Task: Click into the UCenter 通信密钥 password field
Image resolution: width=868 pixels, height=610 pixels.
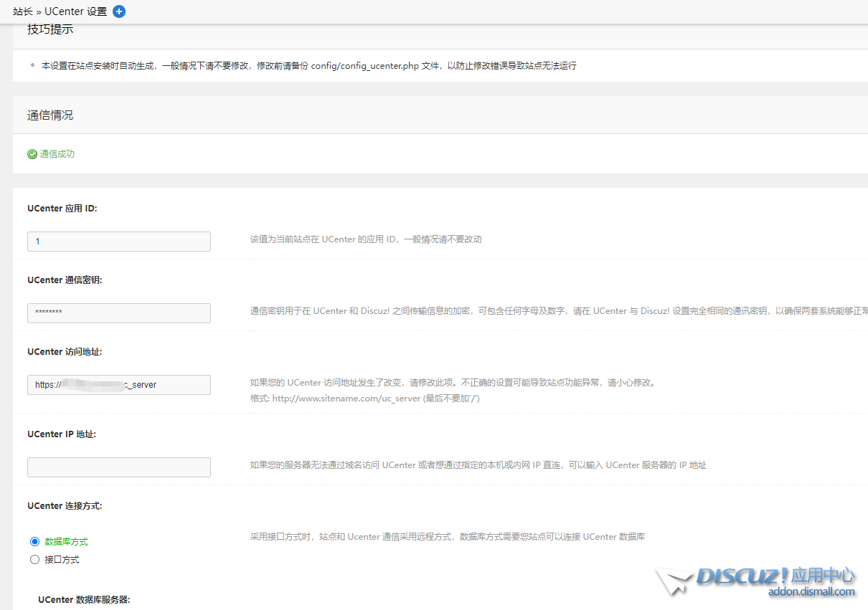Action: [119, 313]
